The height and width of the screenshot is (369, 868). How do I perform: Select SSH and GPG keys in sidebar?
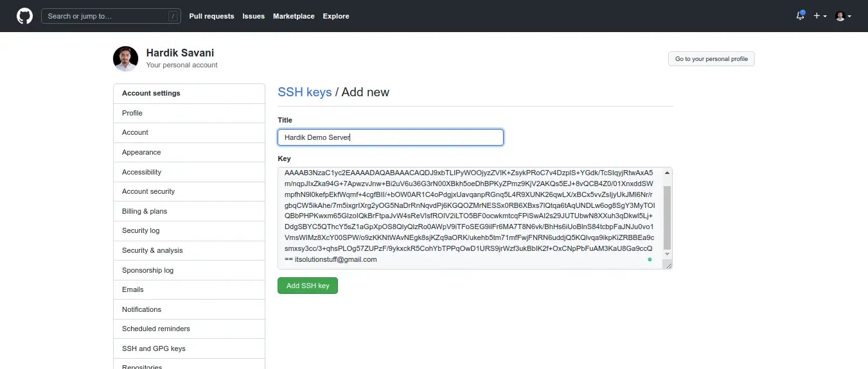tap(154, 348)
